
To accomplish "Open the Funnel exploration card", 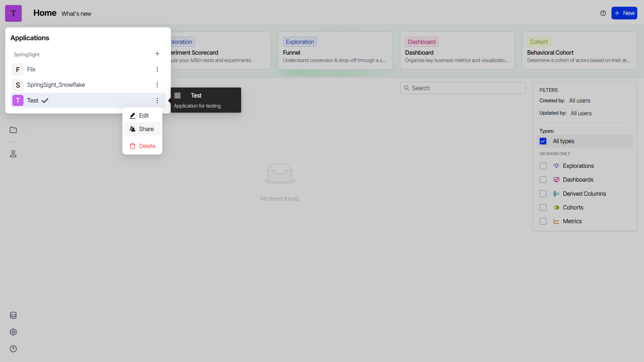I will coord(335,51).
